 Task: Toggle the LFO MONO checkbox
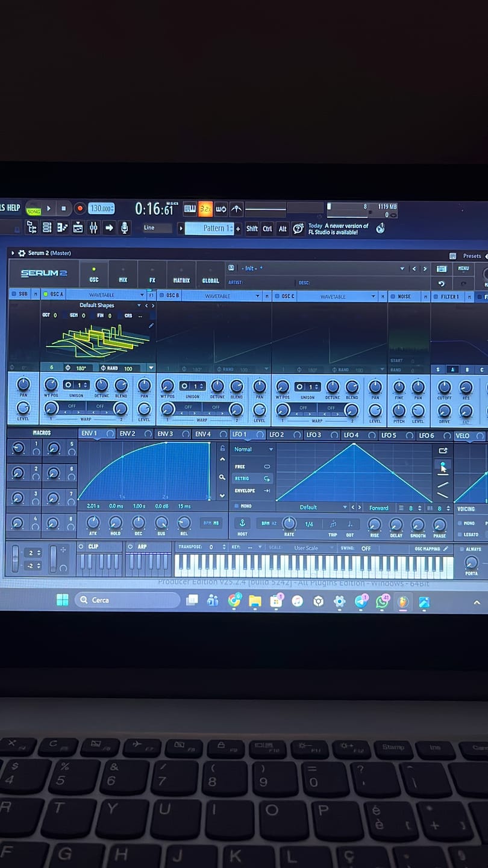click(237, 506)
